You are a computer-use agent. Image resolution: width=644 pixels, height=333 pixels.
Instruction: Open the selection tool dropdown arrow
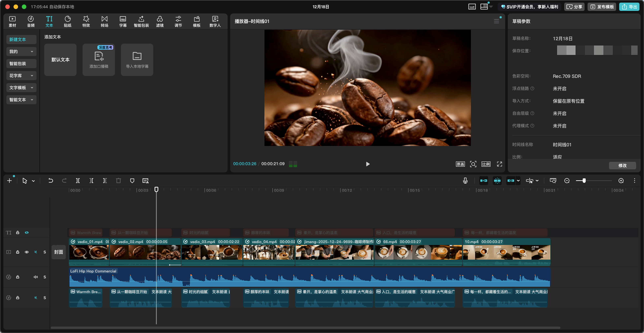pyautogui.click(x=33, y=181)
